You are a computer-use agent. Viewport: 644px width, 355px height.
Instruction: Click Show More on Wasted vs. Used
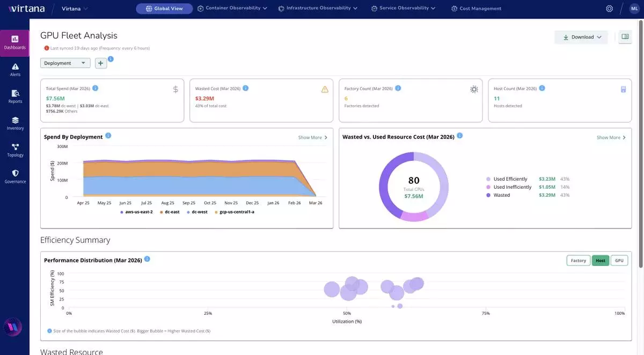611,138
